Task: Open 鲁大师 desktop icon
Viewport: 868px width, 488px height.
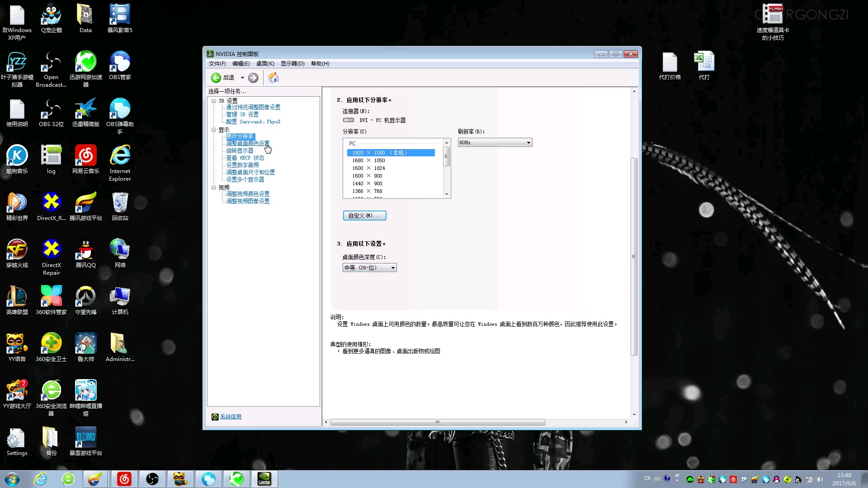Action: point(86,347)
